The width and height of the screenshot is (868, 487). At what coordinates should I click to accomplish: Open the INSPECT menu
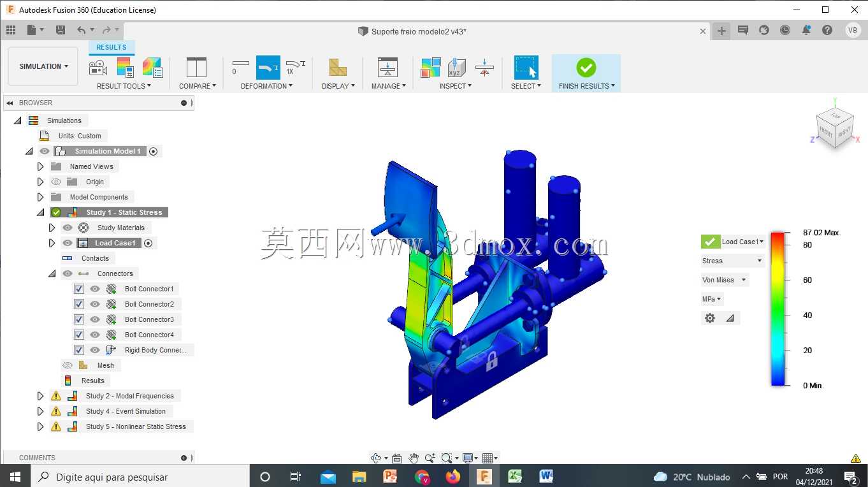[x=456, y=86]
